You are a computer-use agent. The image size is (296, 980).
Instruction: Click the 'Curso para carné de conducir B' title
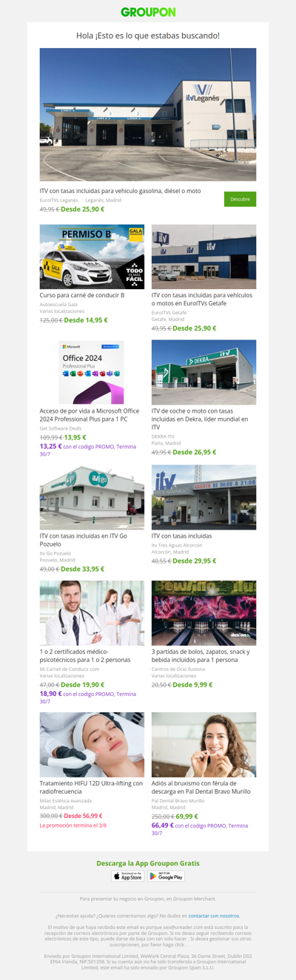point(82,295)
